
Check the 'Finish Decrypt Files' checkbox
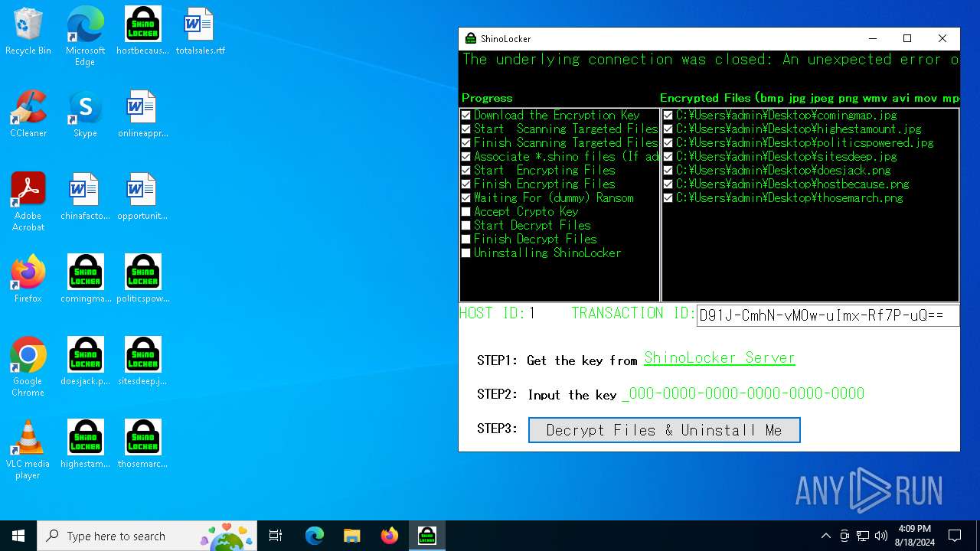465,240
